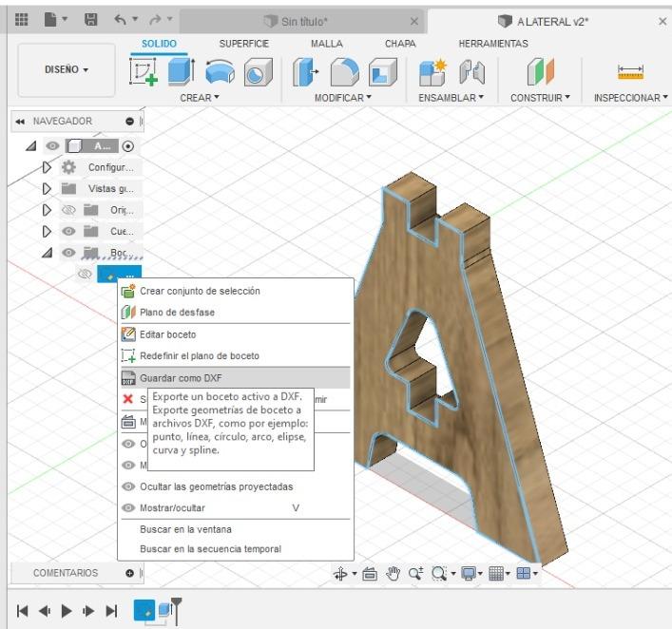This screenshot has height=629, width=672.
Task: Expand the Configuración node
Action: (47, 167)
